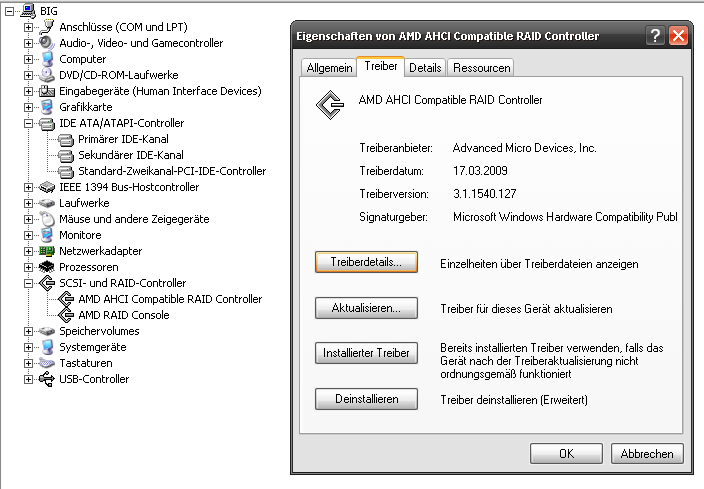Click the help question mark button in dialog title

(655, 35)
